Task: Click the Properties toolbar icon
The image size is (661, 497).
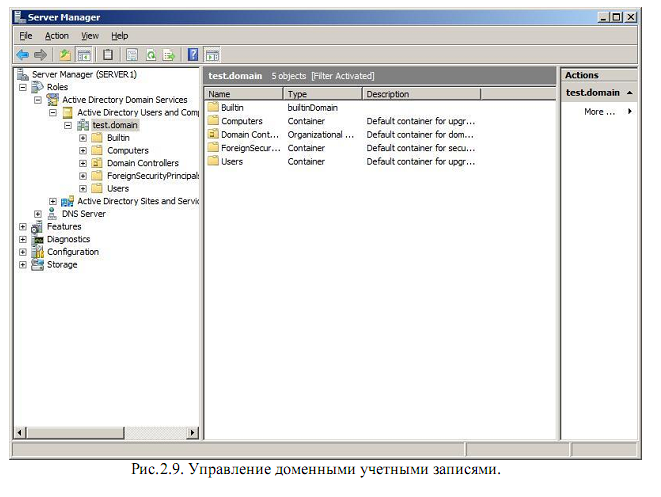Action: pos(132,55)
